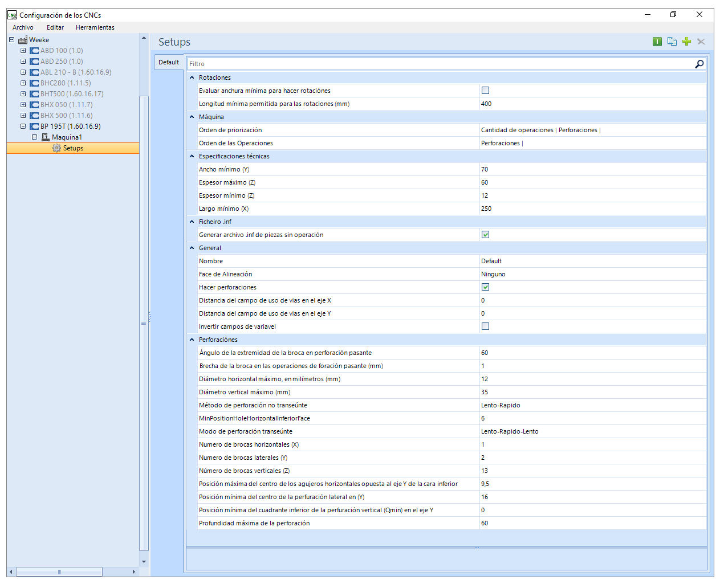This screenshot has width=724, height=588.
Task: Collapse the Máquina section
Action: pos(192,117)
